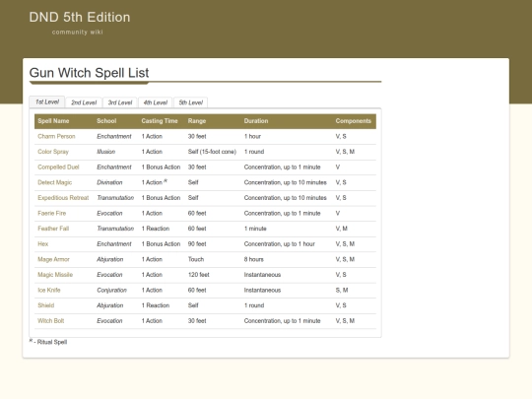Open the Color Spray spell link

tap(53, 152)
